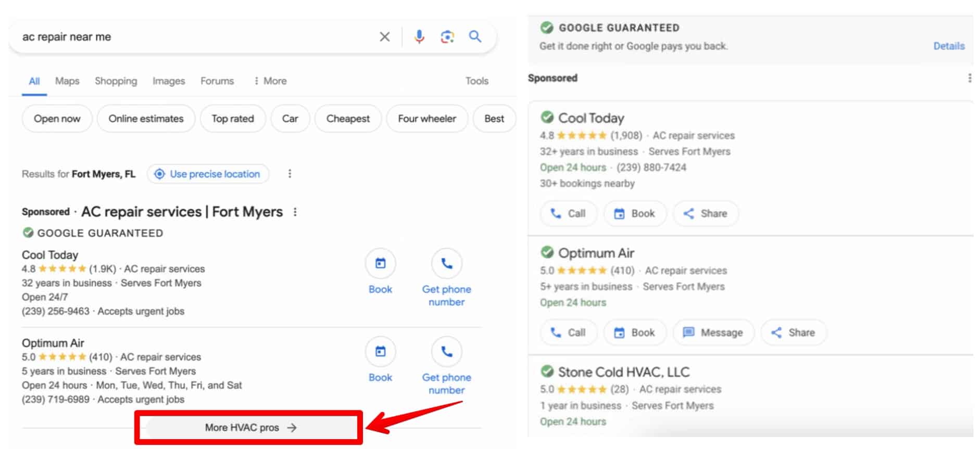The height and width of the screenshot is (449, 980).
Task: Start voice search with the microphone icon
Action: (x=419, y=37)
